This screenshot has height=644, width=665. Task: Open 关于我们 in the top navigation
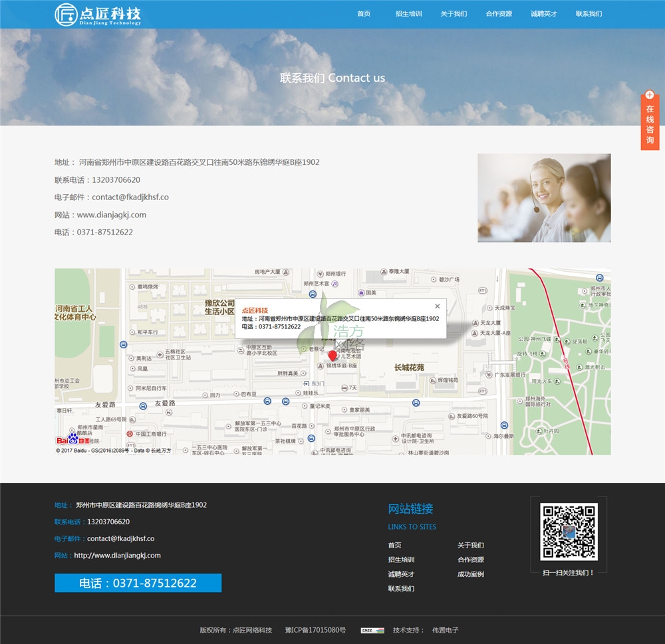point(454,14)
